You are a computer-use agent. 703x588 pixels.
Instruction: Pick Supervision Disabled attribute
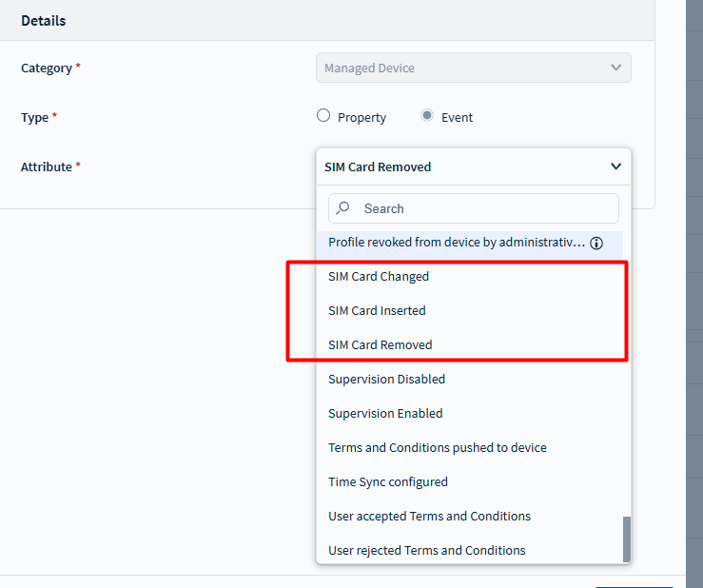[x=386, y=380]
